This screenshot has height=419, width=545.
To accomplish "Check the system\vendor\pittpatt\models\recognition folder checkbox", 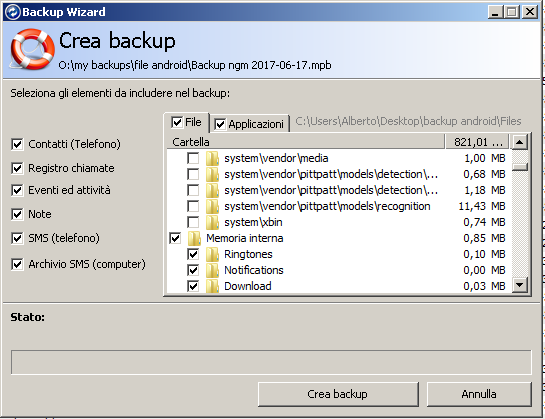I will click(193, 206).
